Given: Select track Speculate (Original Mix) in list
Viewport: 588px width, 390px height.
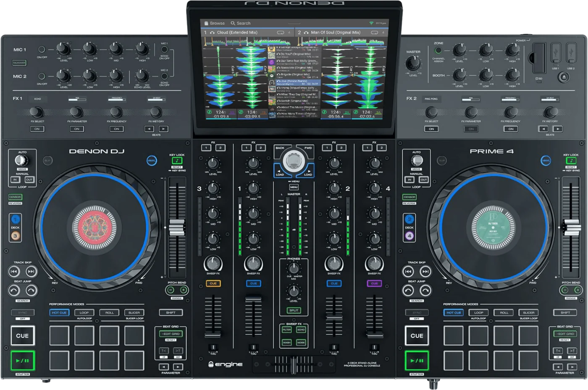Looking at the screenshot, I should [x=294, y=69].
